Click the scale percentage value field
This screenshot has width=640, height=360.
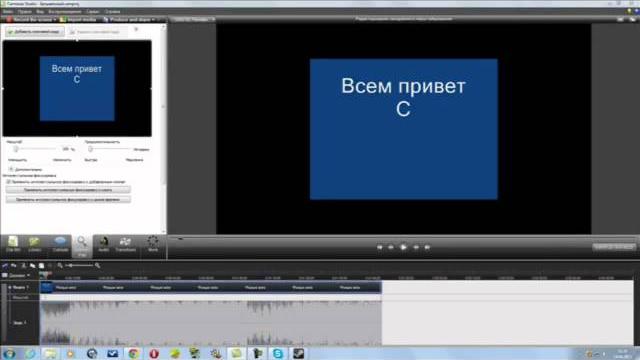point(66,149)
